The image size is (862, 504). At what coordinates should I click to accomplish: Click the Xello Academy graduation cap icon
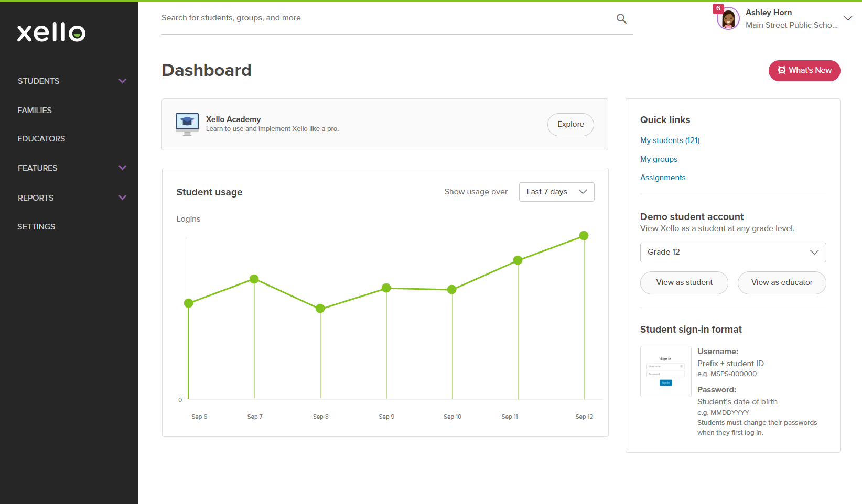coord(187,124)
